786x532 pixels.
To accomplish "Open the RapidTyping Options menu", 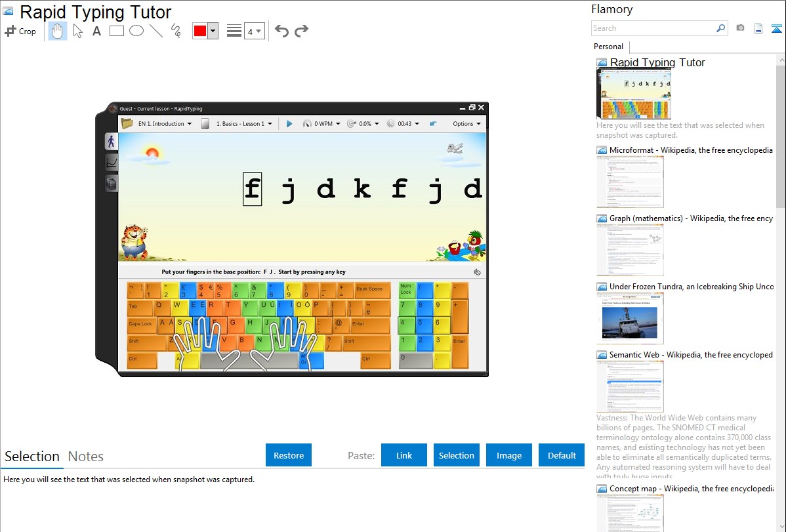I will tap(466, 124).
